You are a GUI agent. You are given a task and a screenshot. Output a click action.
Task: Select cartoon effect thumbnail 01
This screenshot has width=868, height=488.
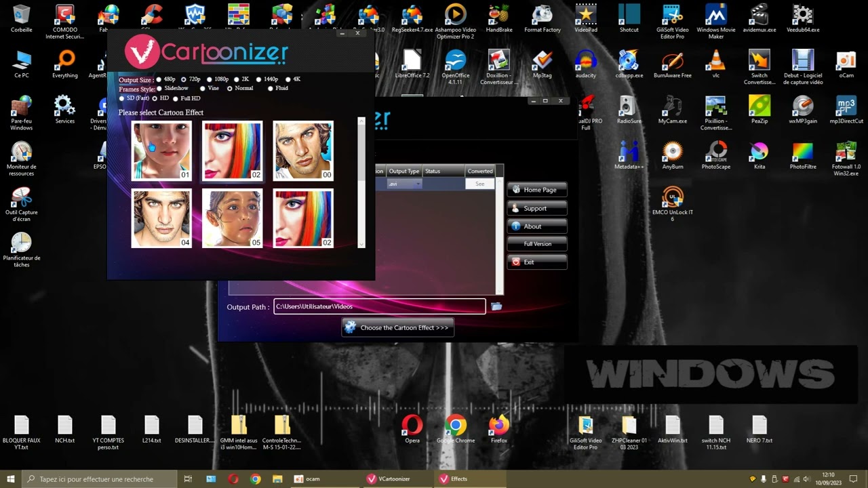point(161,151)
